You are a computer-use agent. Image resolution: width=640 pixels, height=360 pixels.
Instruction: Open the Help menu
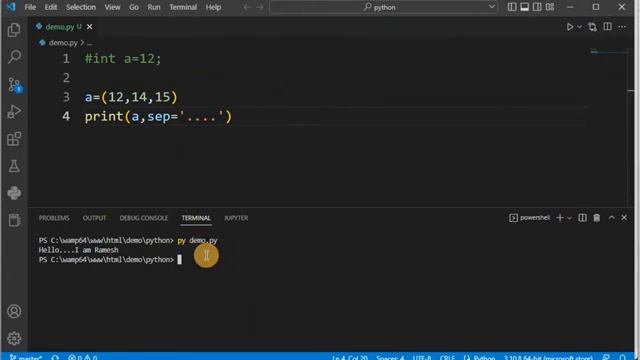pos(213,7)
